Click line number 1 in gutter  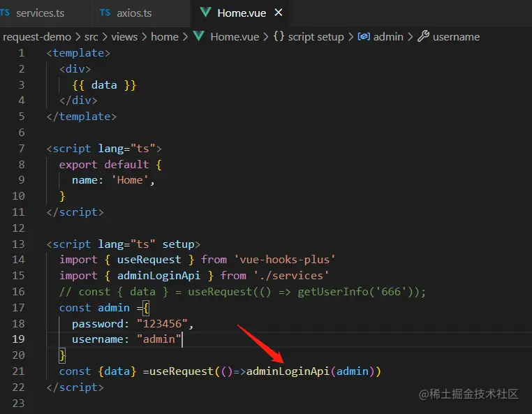(22, 53)
